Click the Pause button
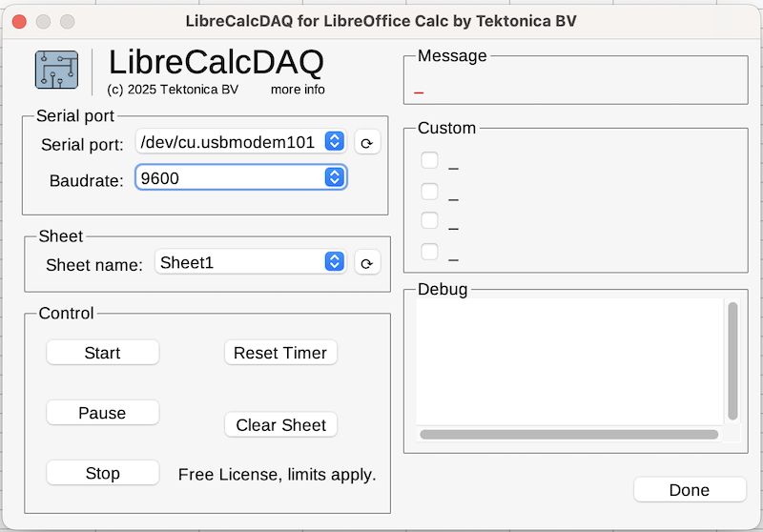The height and width of the screenshot is (532, 763). click(103, 413)
